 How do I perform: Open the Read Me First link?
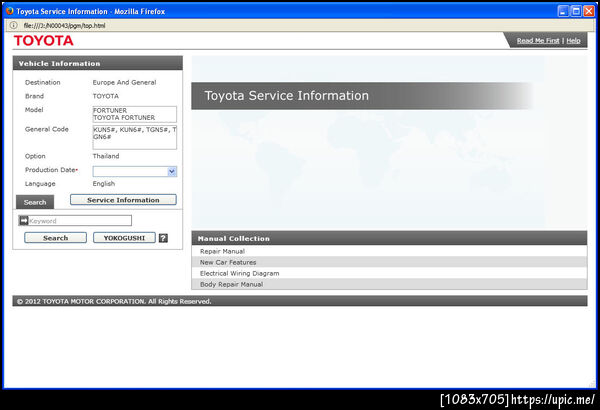[x=538, y=41]
